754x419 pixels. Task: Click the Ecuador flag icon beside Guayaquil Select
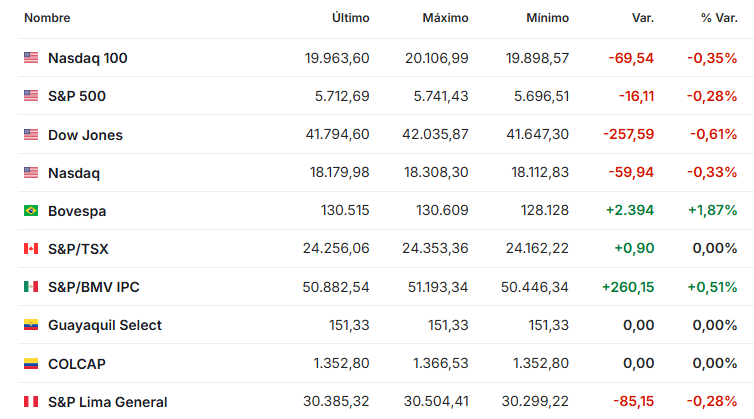[x=31, y=325]
